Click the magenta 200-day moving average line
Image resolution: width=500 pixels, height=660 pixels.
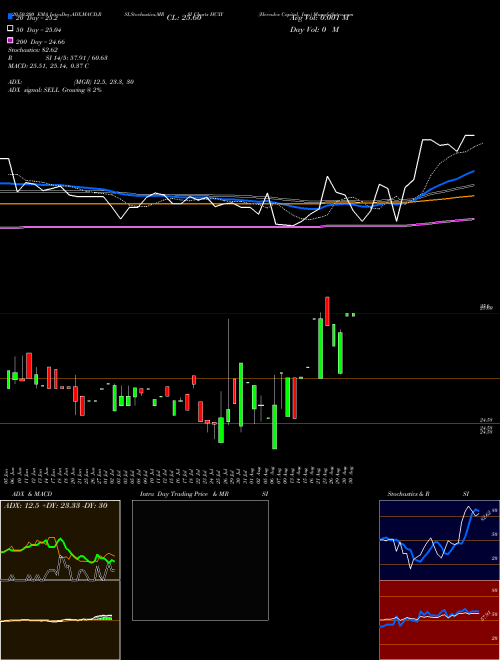[x=236, y=226]
